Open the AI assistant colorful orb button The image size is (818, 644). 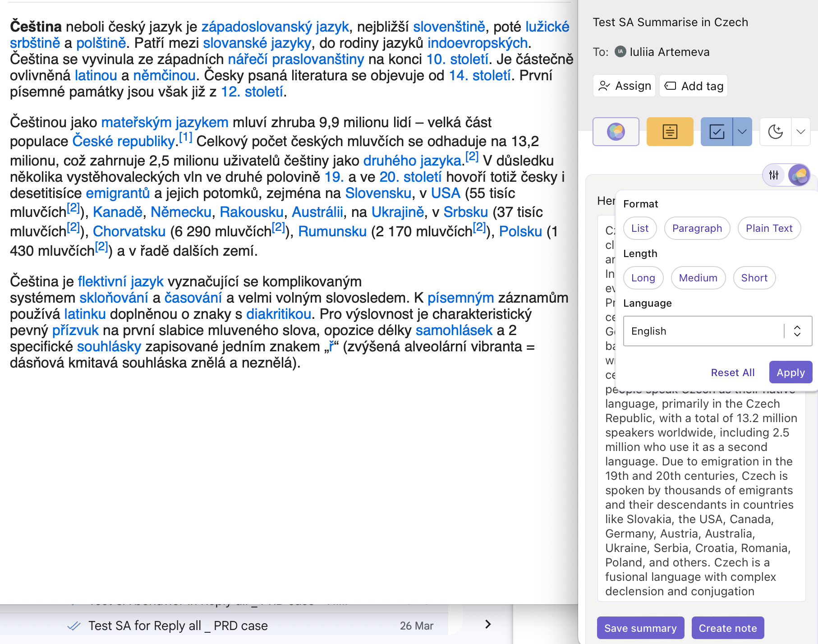coord(616,132)
